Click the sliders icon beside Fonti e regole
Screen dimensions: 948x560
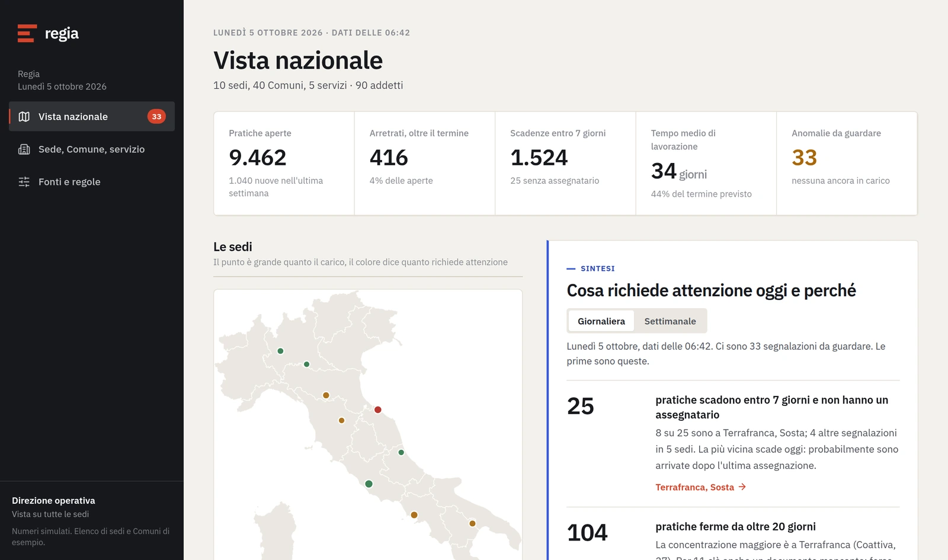point(24,182)
